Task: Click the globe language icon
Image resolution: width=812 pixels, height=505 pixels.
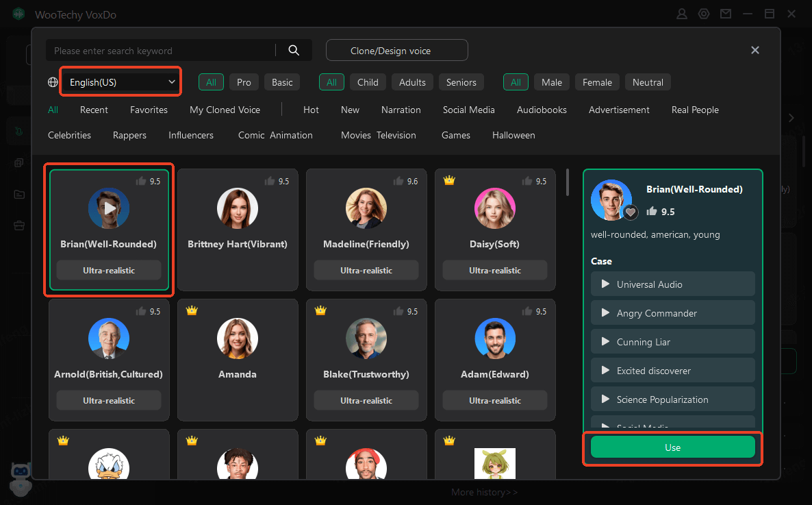Action: coord(53,82)
